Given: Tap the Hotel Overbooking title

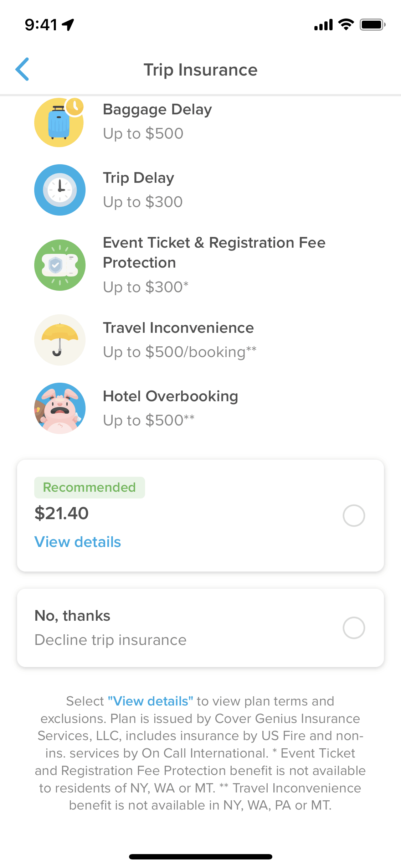Looking at the screenshot, I should click(x=170, y=396).
